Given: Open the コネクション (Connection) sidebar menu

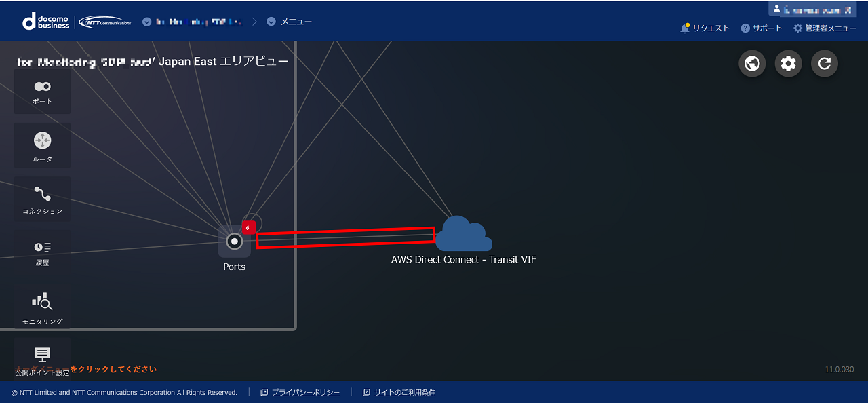Looking at the screenshot, I should pos(42,199).
